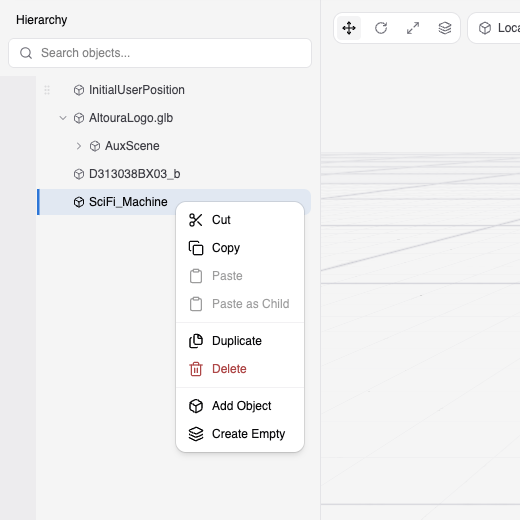Select SciFi_Machine row label
This screenshot has height=520, width=520.
pos(128,202)
